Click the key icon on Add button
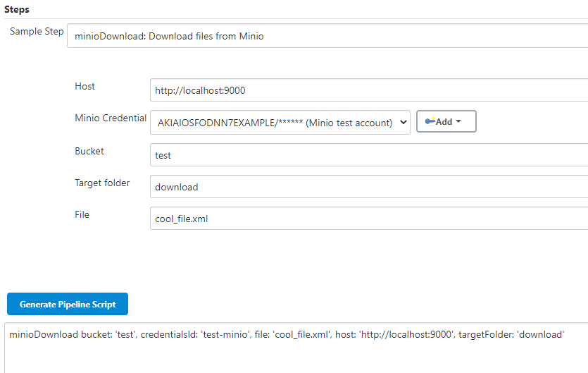Image resolution: width=588 pixels, height=373 pixels. coord(430,121)
